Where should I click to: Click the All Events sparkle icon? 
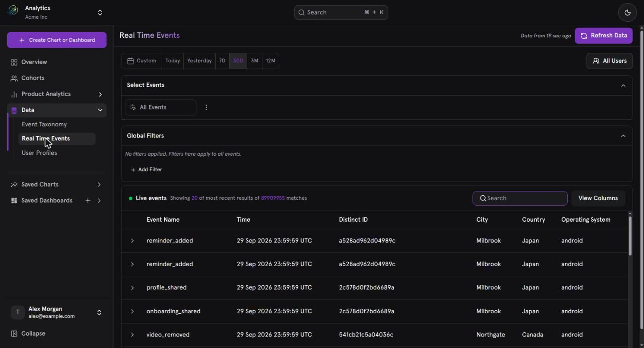click(x=133, y=107)
